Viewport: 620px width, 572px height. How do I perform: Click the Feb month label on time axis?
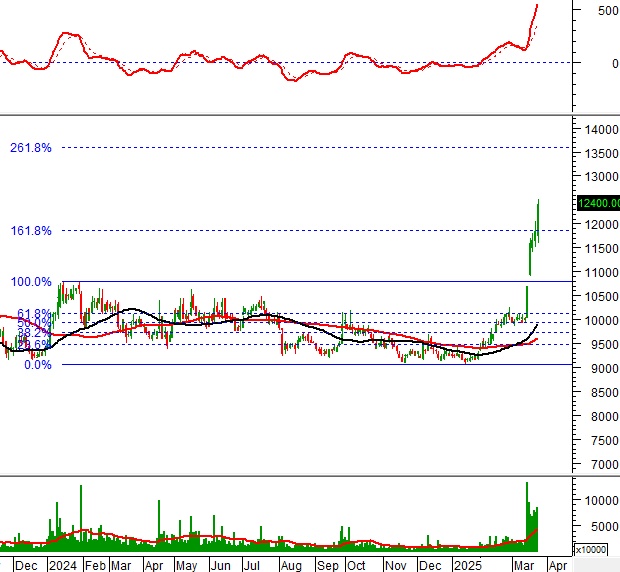95,566
